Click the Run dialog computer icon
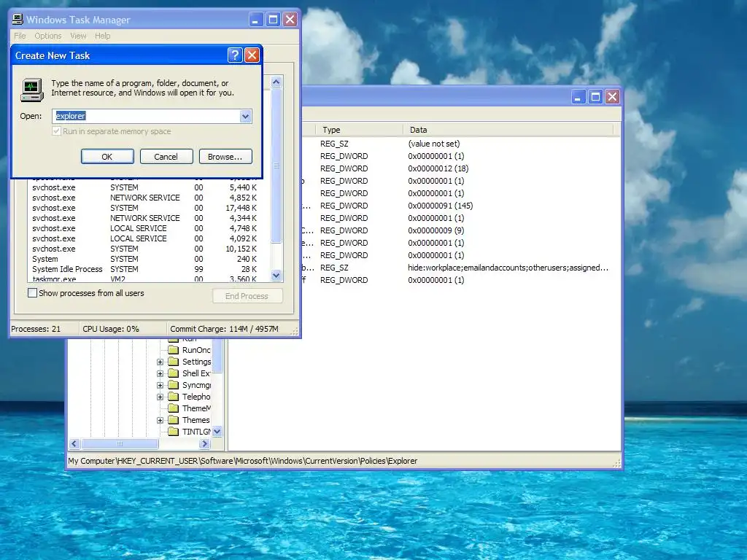The image size is (747, 560). tap(32, 90)
